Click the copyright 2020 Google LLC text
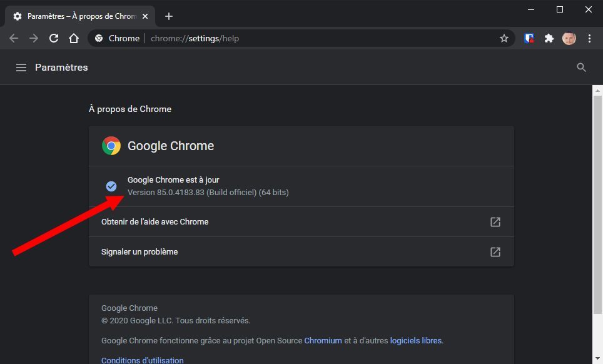 point(176,321)
